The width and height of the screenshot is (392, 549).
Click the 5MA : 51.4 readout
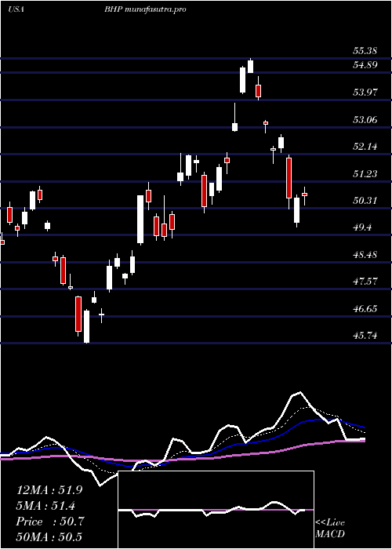click(45, 506)
